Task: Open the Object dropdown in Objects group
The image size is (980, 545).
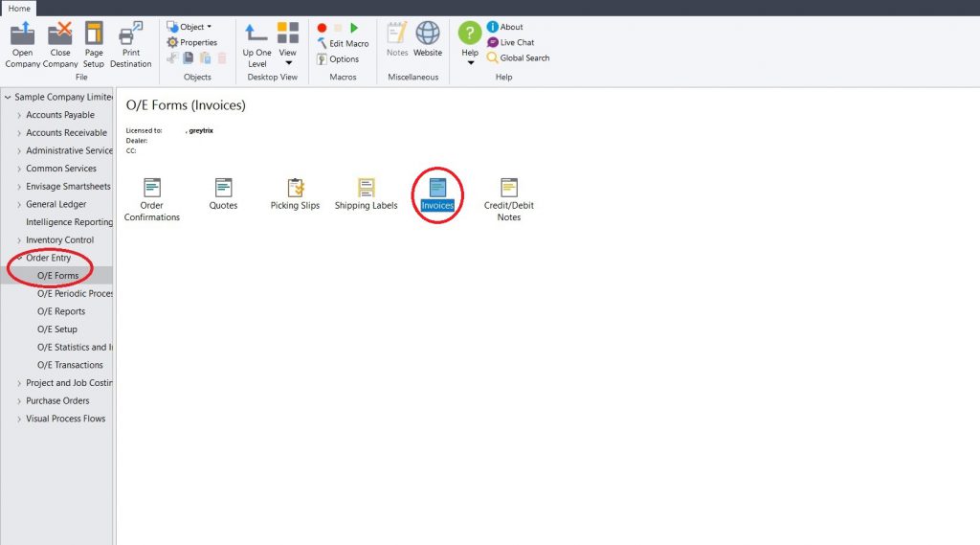Action: (189, 27)
